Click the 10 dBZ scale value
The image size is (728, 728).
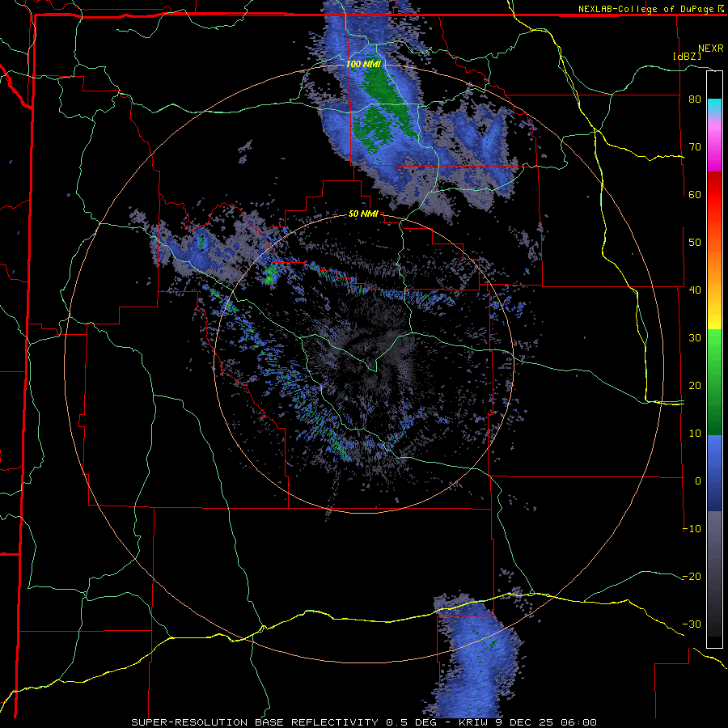pos(695,434)
